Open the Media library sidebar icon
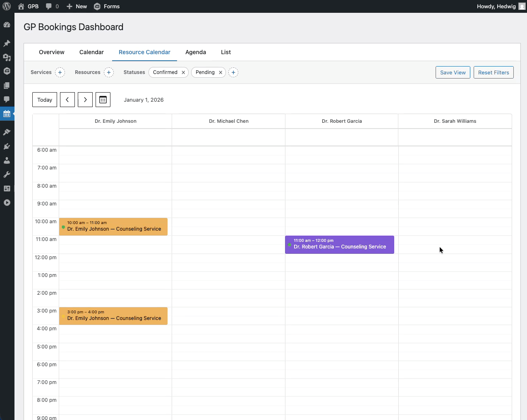The width and height of the screenshot is (527, 420). 7,57
